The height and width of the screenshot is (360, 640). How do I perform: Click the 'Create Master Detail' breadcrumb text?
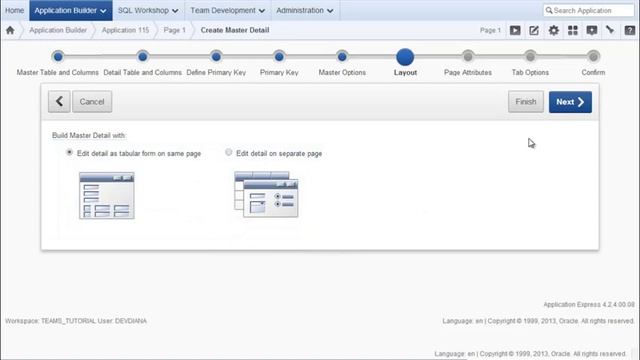pos(235,30)
